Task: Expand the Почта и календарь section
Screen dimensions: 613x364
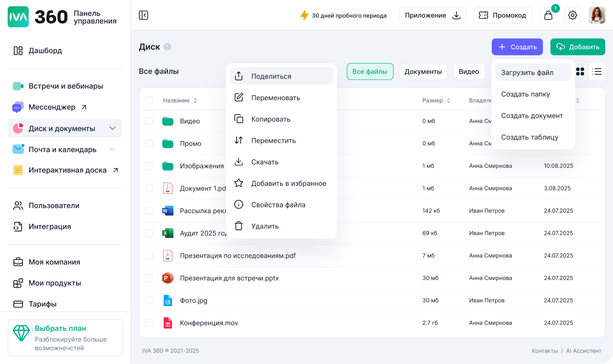Action: tap(113, 149)
